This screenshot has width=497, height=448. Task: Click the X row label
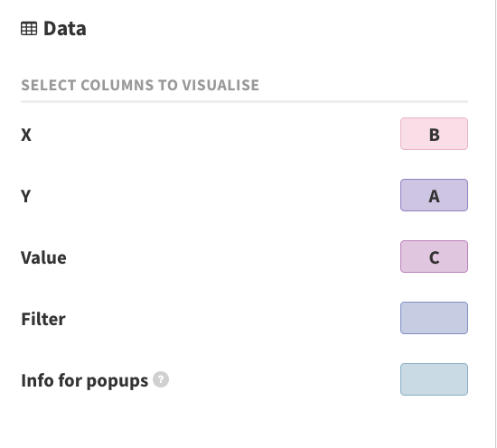(x=26, y=135)
